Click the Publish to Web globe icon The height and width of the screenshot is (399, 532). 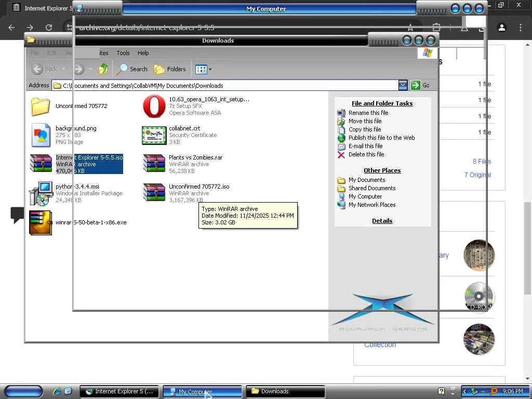tap(341, 138)
